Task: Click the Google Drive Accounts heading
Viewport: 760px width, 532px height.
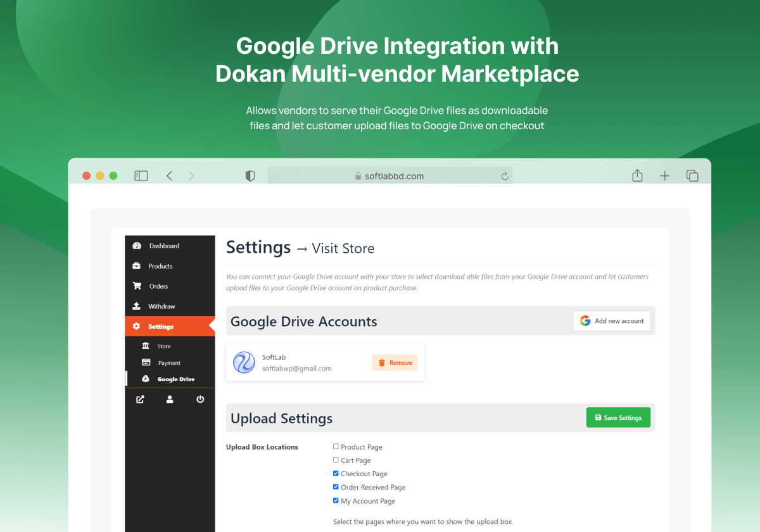Action: (304, 322)
